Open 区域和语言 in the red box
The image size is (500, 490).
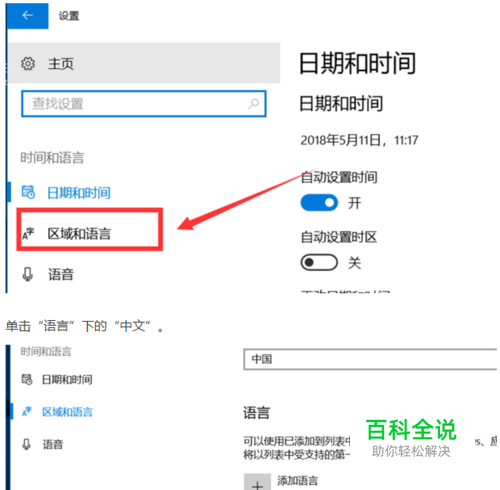79,233
